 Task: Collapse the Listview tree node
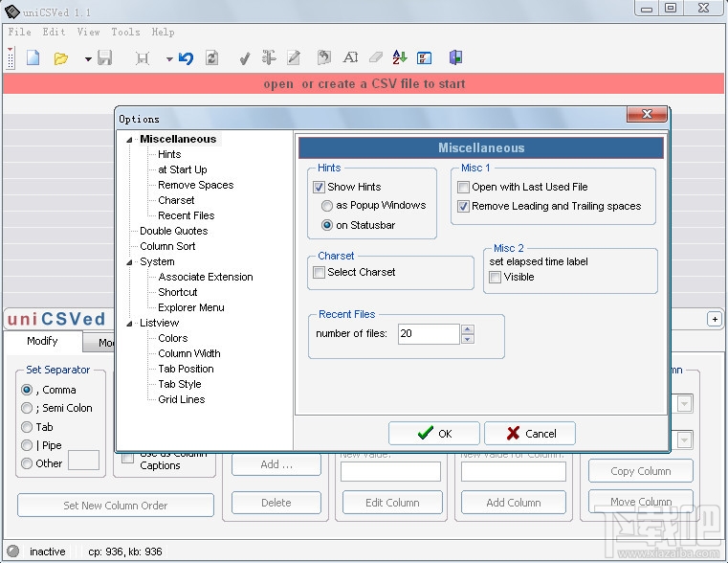point(129,324)
